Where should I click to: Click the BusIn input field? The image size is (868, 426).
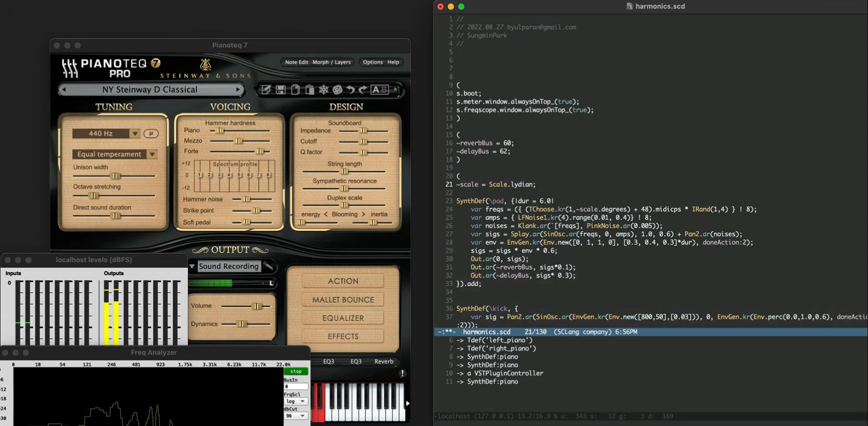(x=296, y=387)
